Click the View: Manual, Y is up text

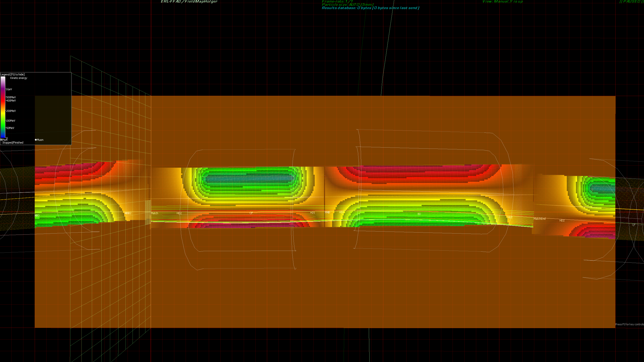502,2
